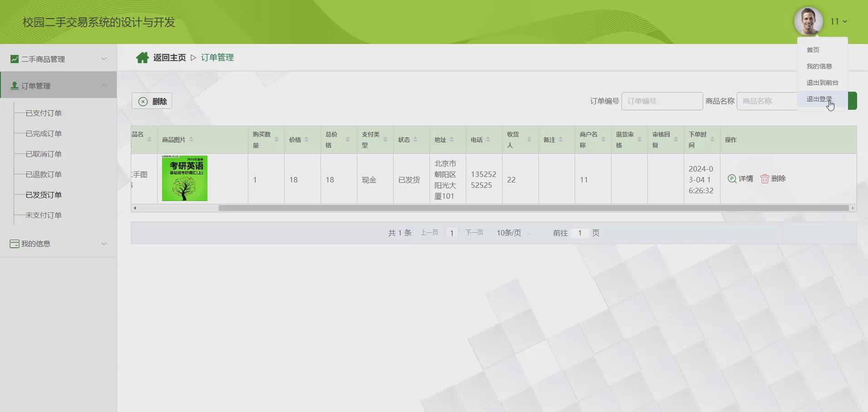This screenshot has width=868, height=412.
Task: Click the 详情 magnifier icon in order row
Action: (732, 179)
